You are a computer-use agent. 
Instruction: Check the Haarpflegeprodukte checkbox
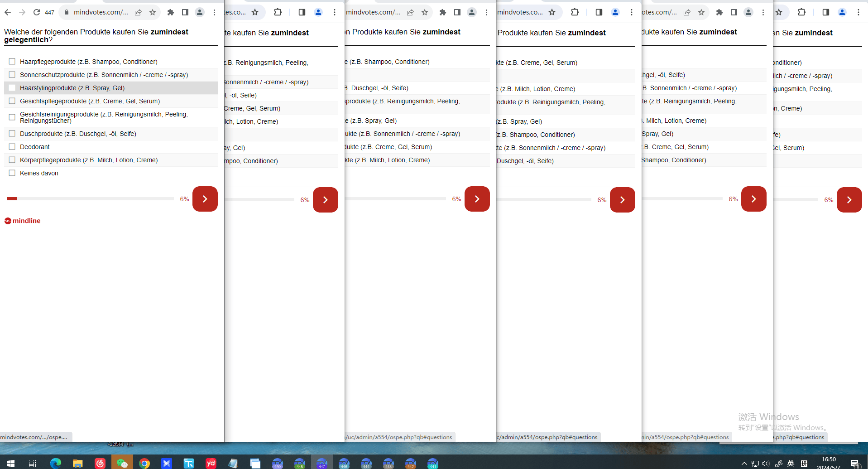[12, 62]
